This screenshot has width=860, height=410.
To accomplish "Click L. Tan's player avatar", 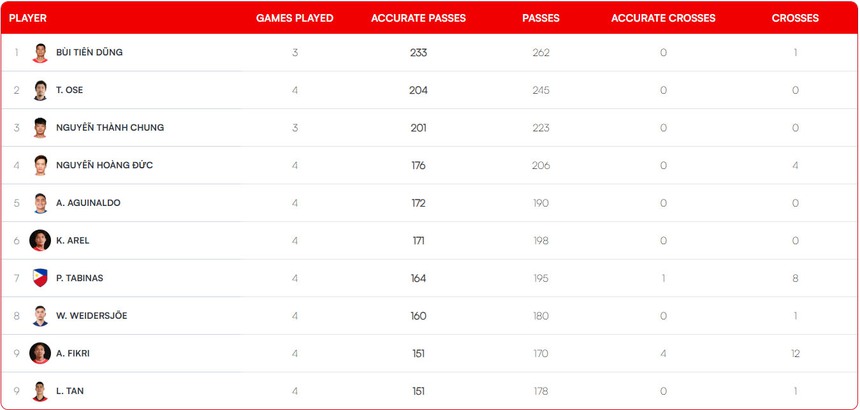I will tap(40, 391).
